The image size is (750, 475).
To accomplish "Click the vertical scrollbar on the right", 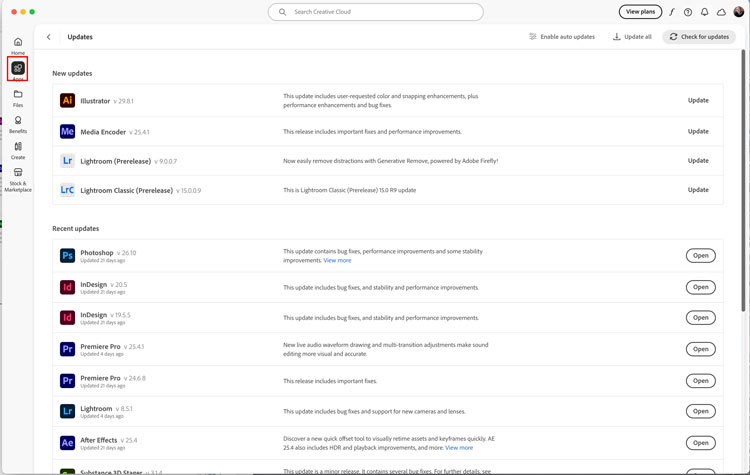I will click(x=743, y=180).
